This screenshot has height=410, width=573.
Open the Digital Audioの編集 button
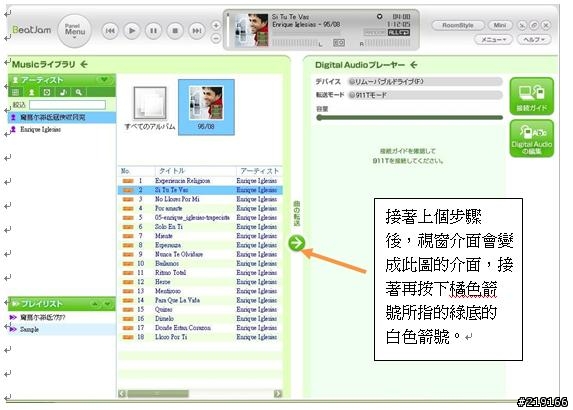pyautogui.click(x=531, y=138)
